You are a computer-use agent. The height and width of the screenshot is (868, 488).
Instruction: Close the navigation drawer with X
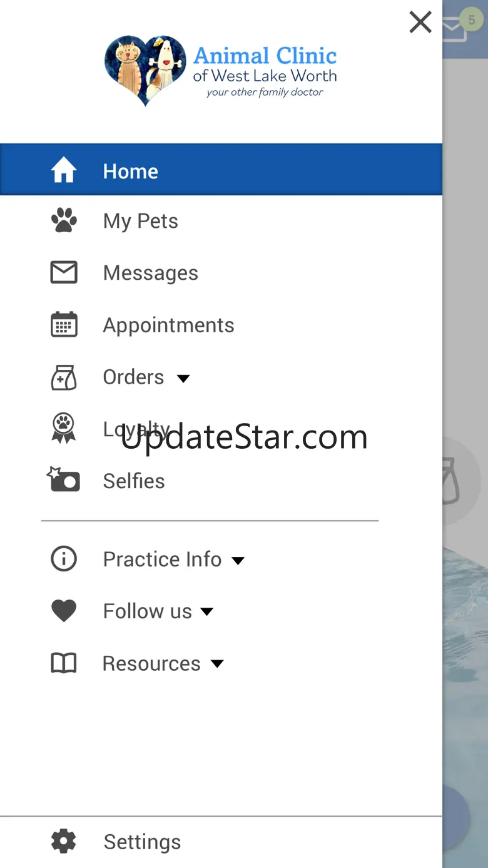click(420, 23)
